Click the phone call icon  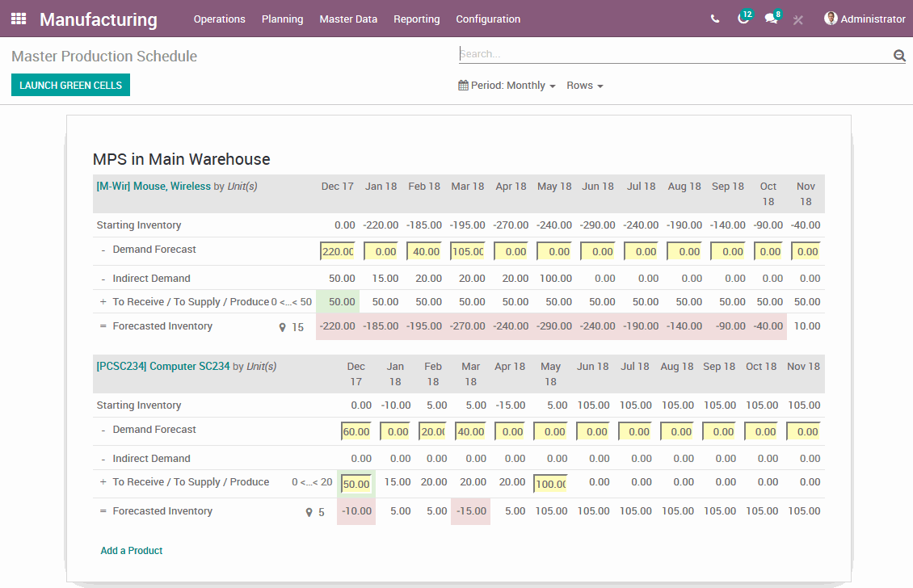coord(715,19)
